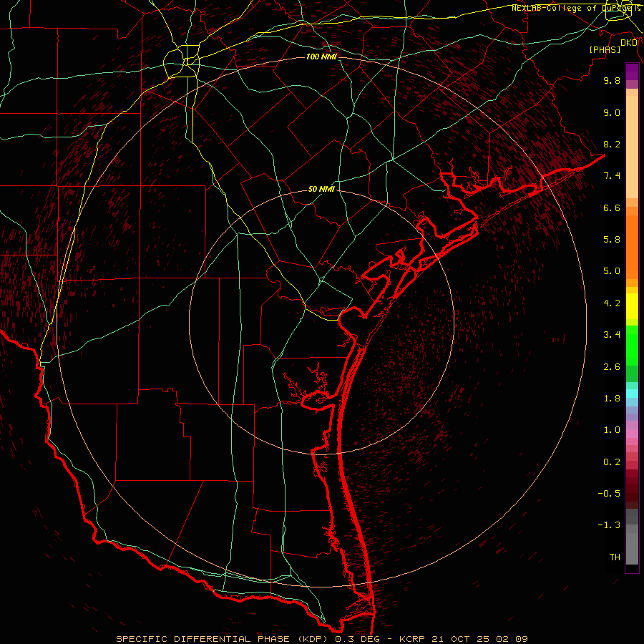
Task: Click the 2.6 value on the color scale
Action: [612, 367]
